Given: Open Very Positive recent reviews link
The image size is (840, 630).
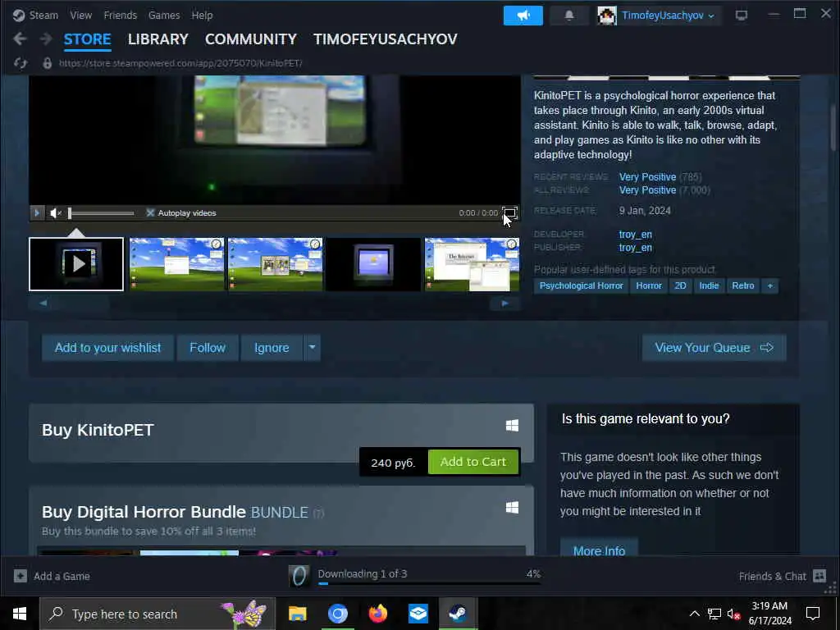Looking at the screenshot, I should tap(648, 177).
